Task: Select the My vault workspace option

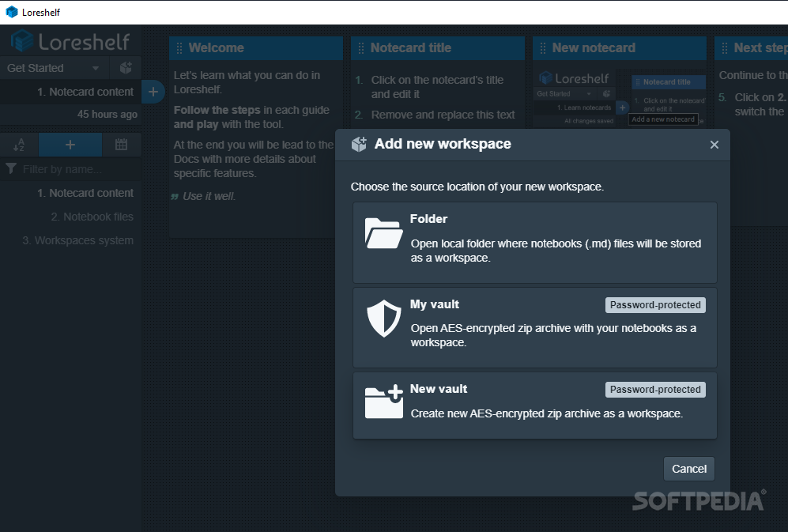Action: [x=535, y=327]
